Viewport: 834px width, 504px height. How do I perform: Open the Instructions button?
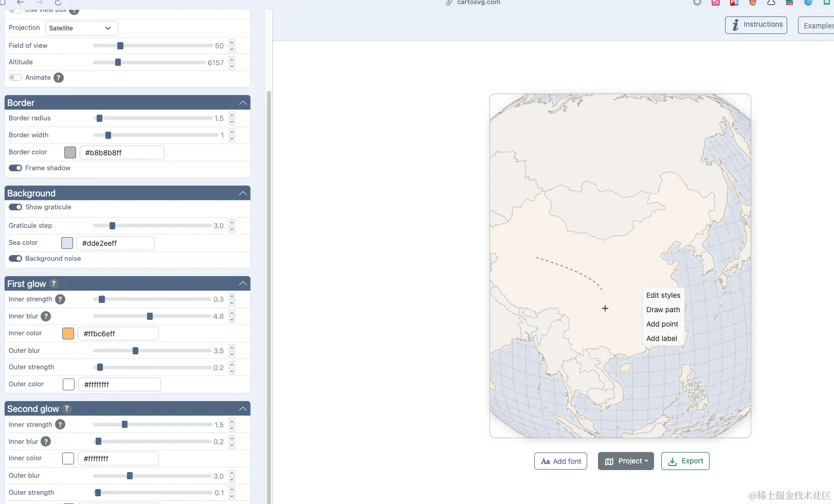[756, 25]
